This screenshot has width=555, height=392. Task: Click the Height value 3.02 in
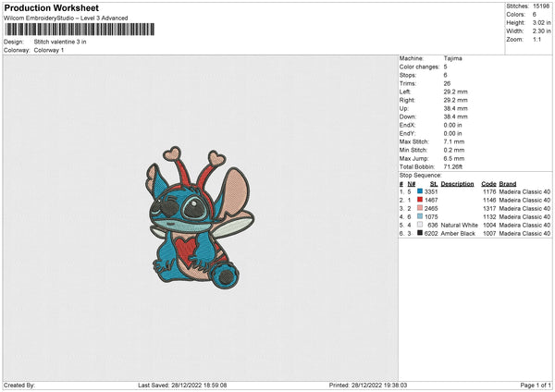[x=541, y=22]
